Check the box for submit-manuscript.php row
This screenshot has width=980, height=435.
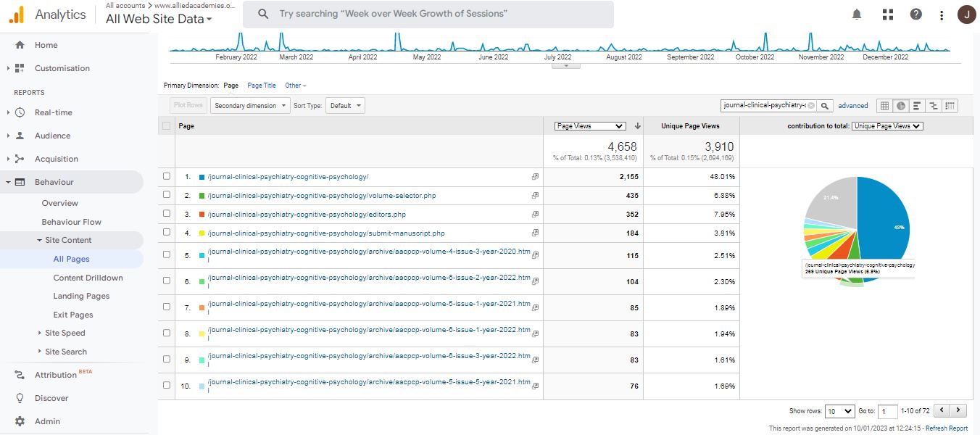click(167, 233)
